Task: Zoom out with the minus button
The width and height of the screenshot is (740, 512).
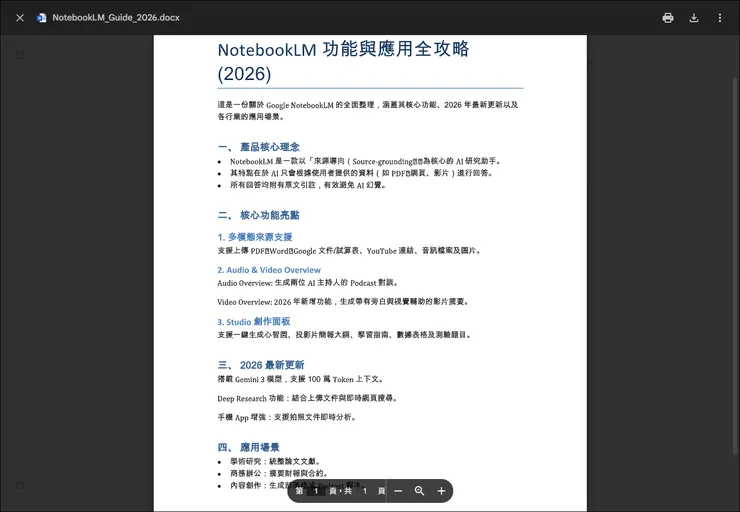Action: pyautogui.click(x=398, y=491)
